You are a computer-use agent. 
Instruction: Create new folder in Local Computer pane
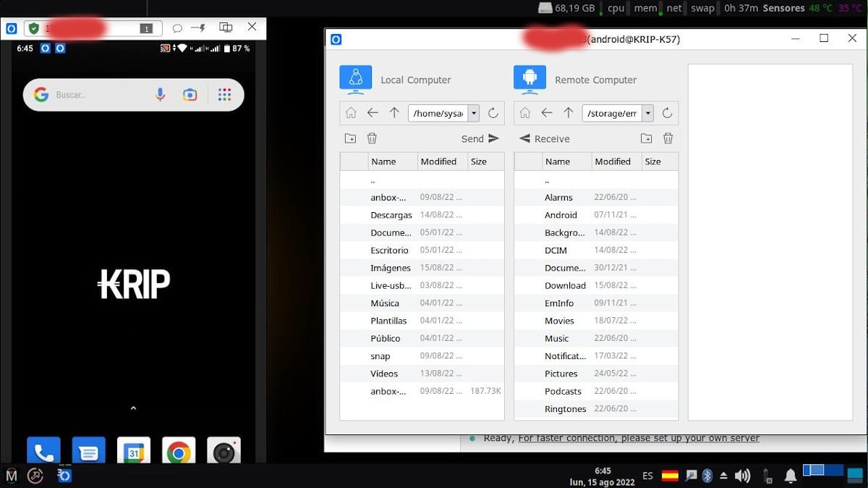[x=350, y=138]
